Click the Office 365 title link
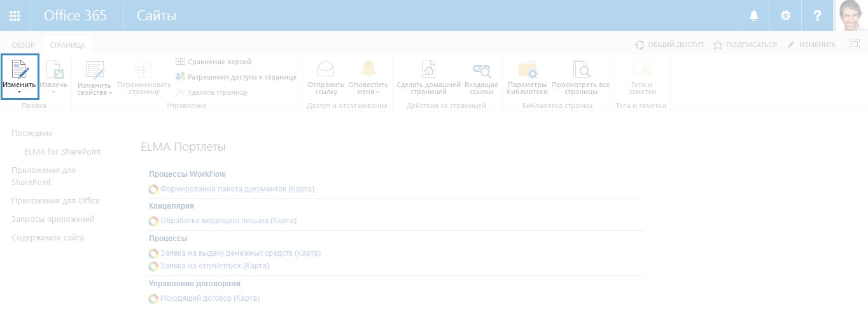This screenshot has height=318, width=868. [75, 15]
